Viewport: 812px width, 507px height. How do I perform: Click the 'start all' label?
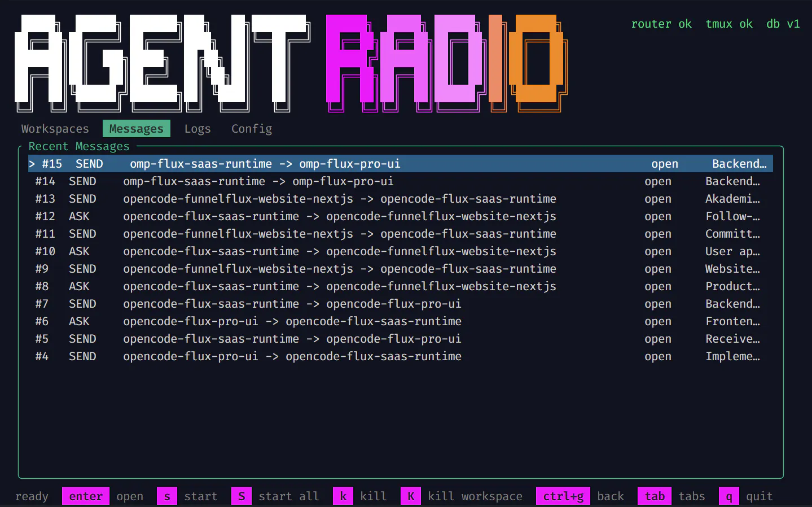coord(289,496)
